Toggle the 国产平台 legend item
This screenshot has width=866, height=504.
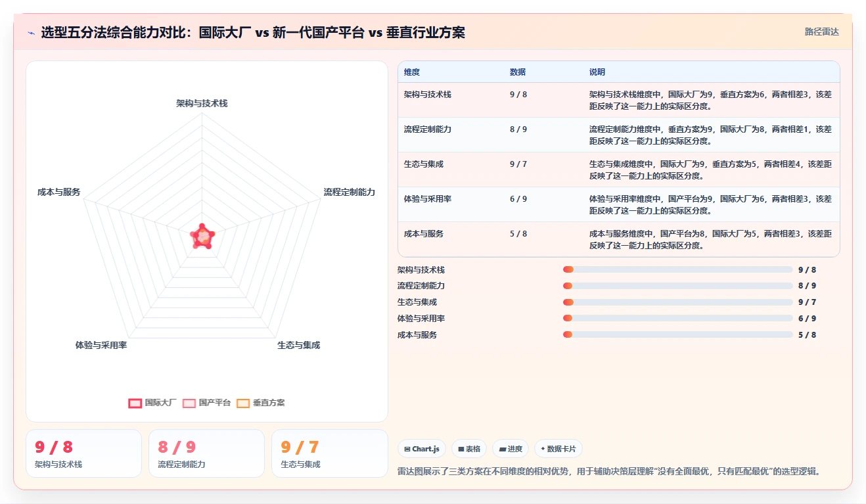(x=206, y=403)
